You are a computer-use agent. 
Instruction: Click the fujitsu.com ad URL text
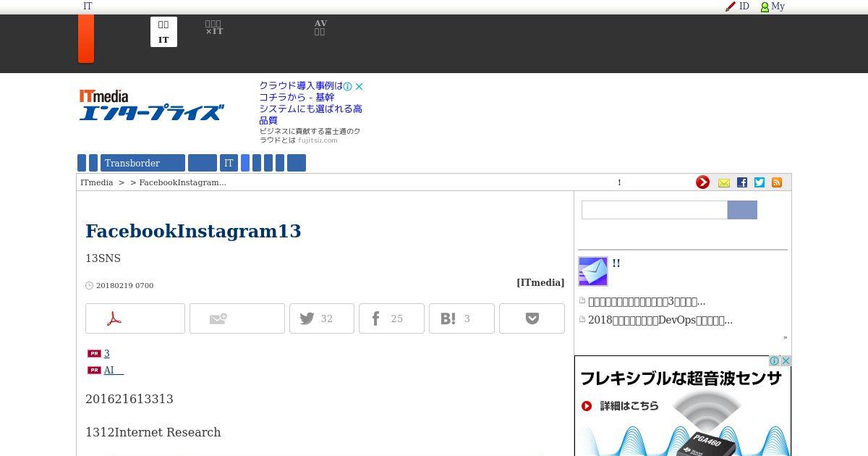tap(318, 140)
